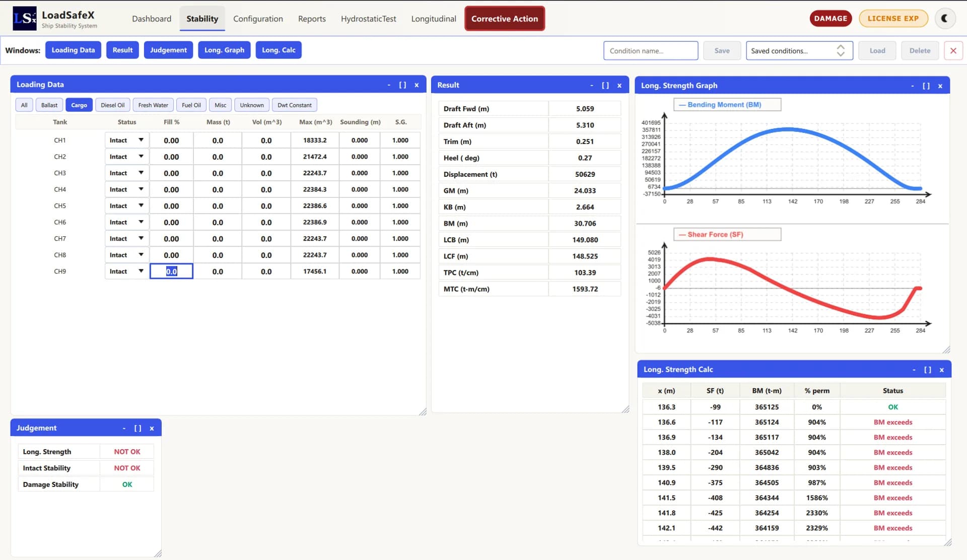
Task: Click the LICENSE EXP badge
Action: coord(893,19)
